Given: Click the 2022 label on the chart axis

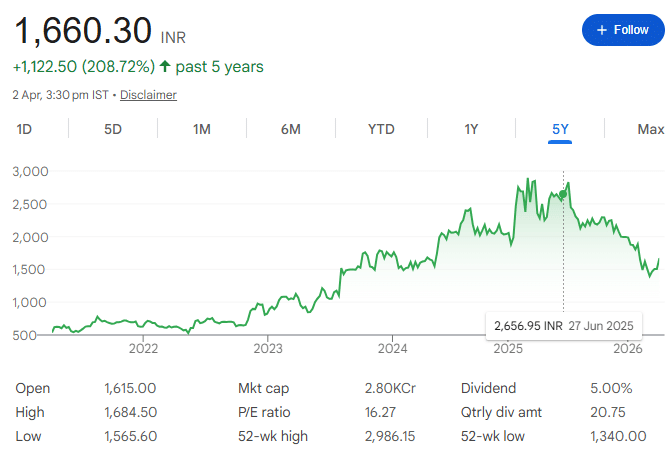Looking at the screenshot, I should [x=144, y=349].
